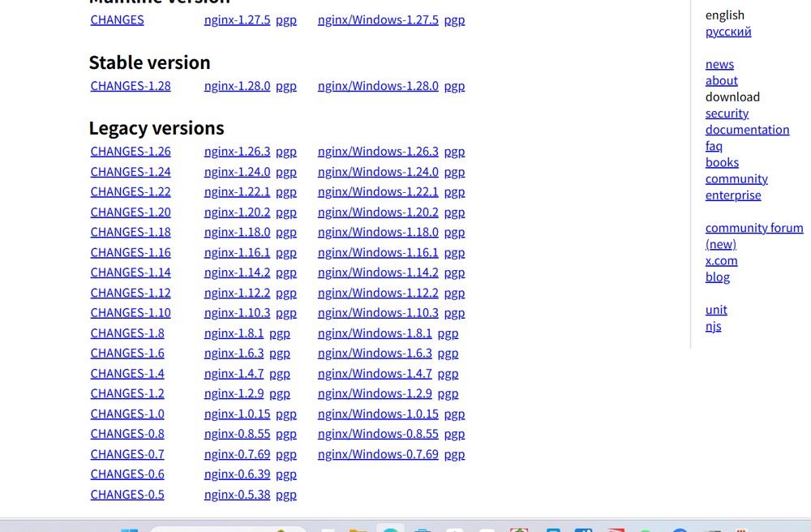This screenshot has height=532, width=811.
Task: Open the CHANGES-1.20 changelog
Action: [131, 212]
